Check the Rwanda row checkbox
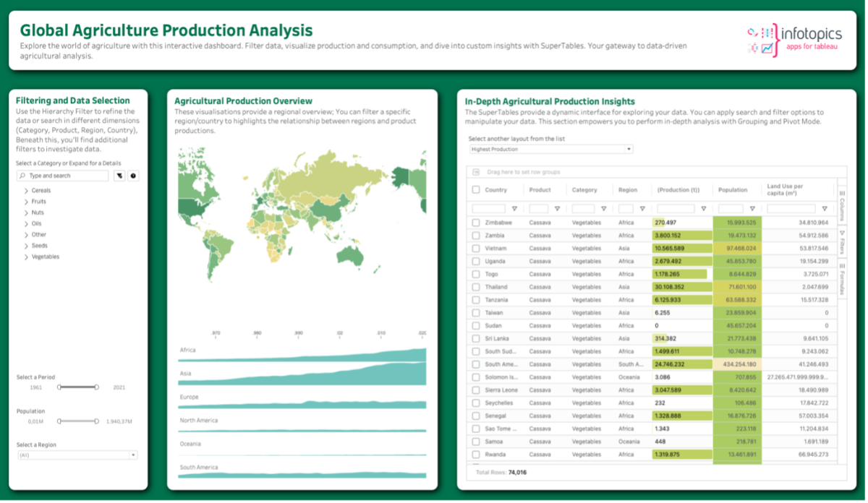The image size is (868, 503). [476, 455]
